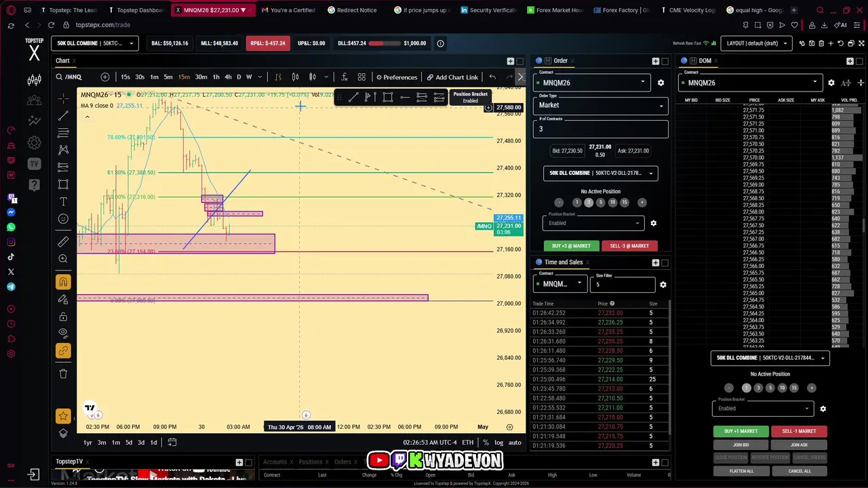Activate the zoom-in tool on chart

63,259
